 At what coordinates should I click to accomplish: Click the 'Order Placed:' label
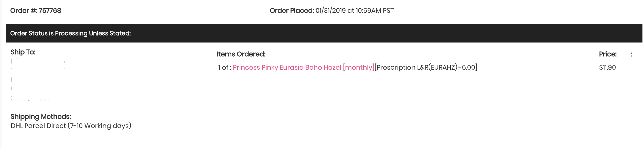tap(292, 10)
